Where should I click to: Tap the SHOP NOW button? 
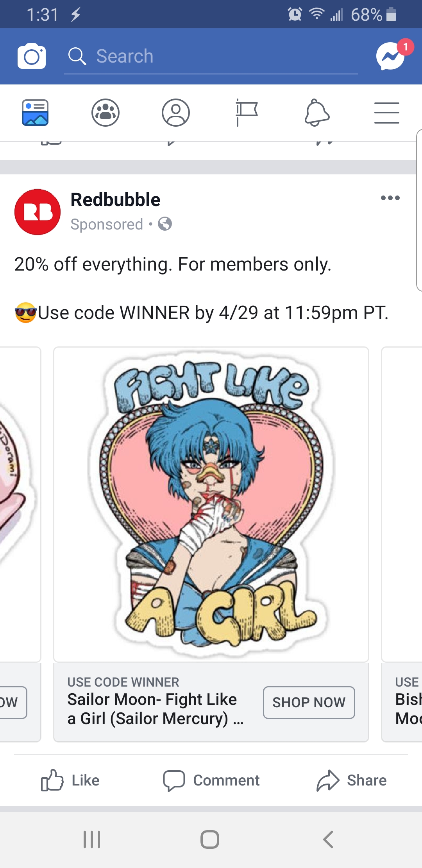[309, 702]
